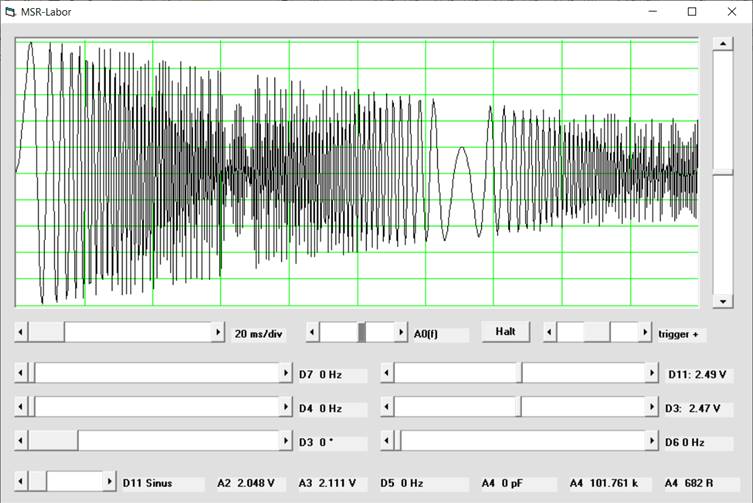Click the MSR-Labor window icon
The height and width of the screenshot is (503, 753).
tap(11, 12)
